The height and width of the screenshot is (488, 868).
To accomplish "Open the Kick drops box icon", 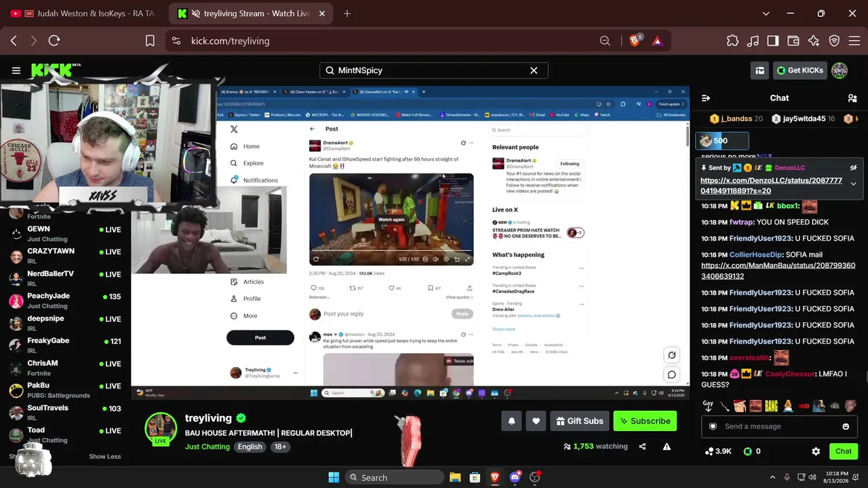I will (x=760, y=70).
